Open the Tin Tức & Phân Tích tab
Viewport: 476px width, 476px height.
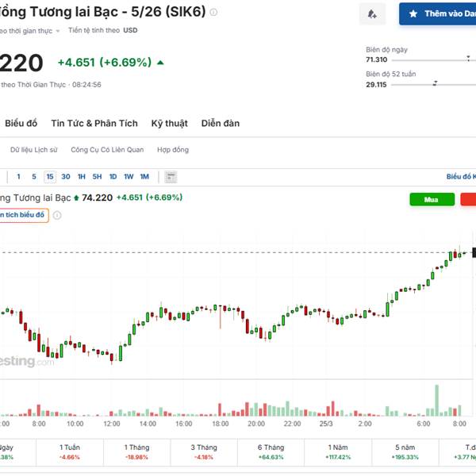[x=94, y=123]
